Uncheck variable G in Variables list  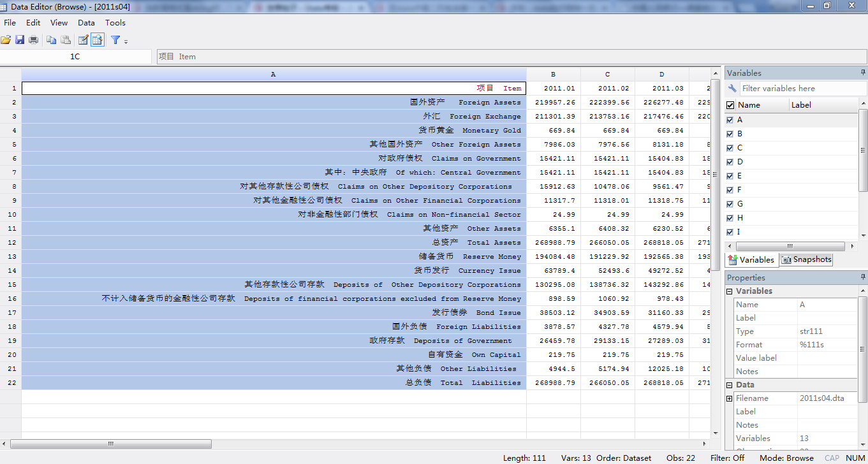[730, 204]
